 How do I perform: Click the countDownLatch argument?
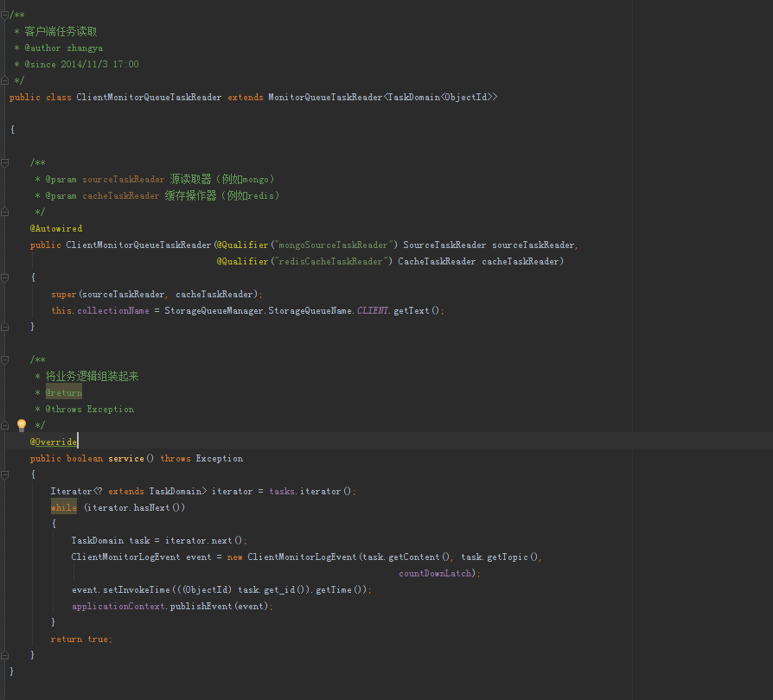point(438,574)
